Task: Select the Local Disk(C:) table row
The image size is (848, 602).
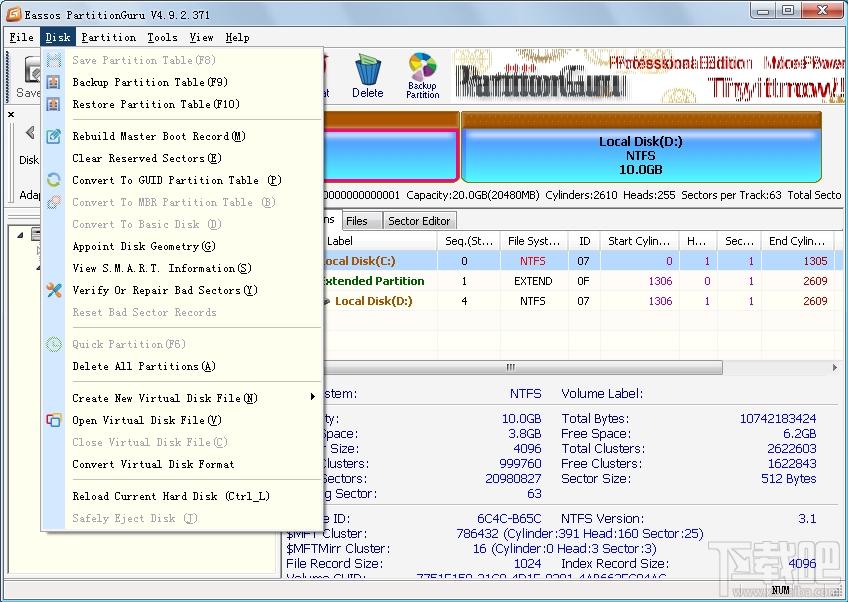Action: 584,261
